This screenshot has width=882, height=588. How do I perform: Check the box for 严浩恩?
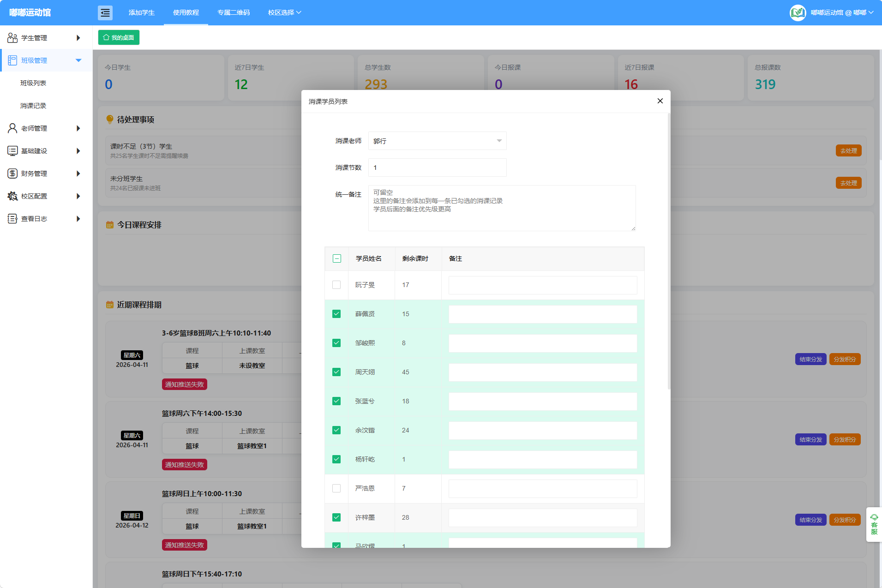click(x=336, y=488)
